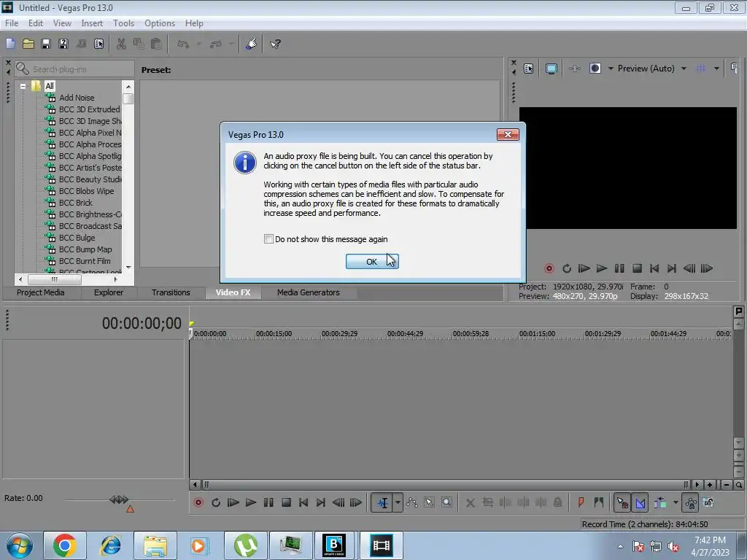Select the interactive tutorials hand icon
The image size is (747, 560).
[252, 44]
